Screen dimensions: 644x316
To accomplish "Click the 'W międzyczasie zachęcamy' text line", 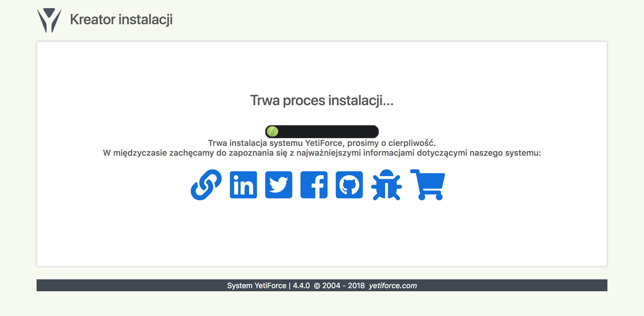I will pos(322,153).
